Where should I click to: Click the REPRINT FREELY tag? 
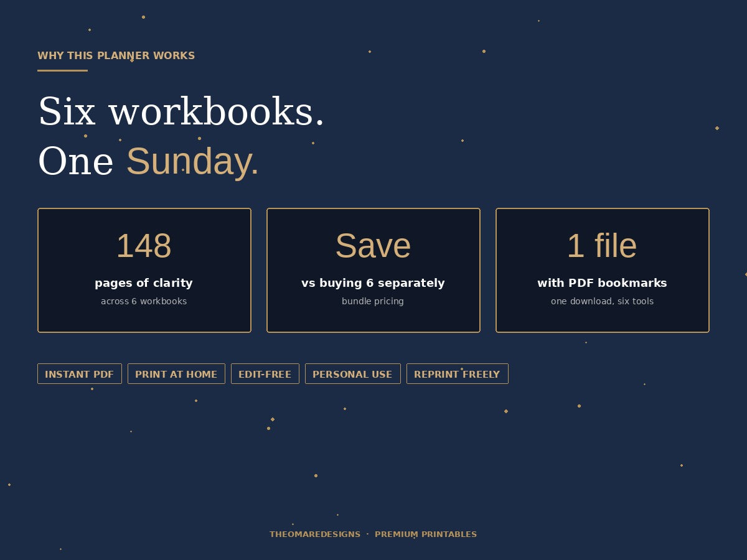tap(458, 374)
